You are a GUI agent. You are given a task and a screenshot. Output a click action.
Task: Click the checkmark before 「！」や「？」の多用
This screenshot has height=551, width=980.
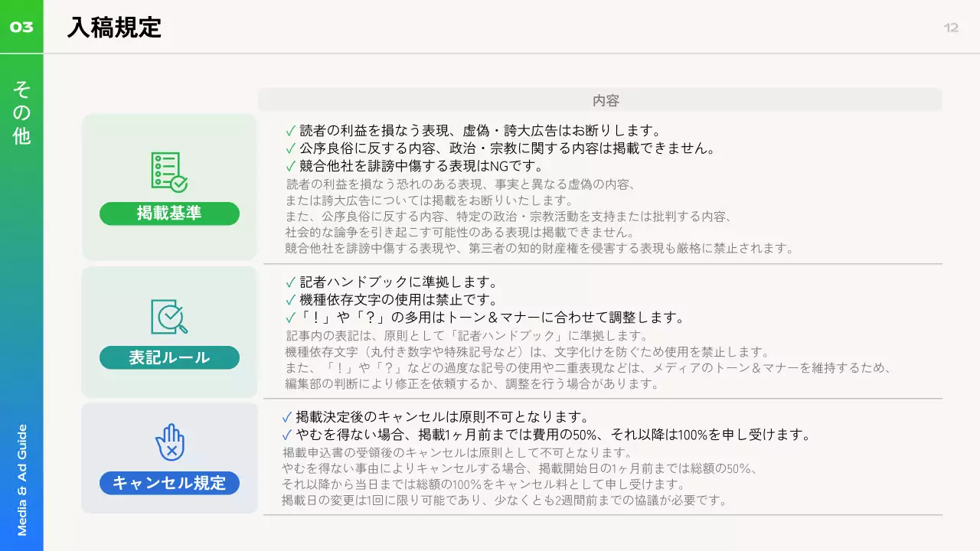pyautogui.click(x=290, y=318)
